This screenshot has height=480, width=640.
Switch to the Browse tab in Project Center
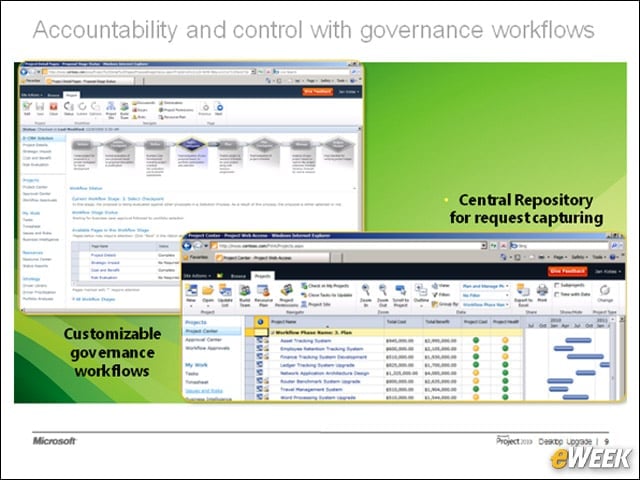(x=238, y=276)
